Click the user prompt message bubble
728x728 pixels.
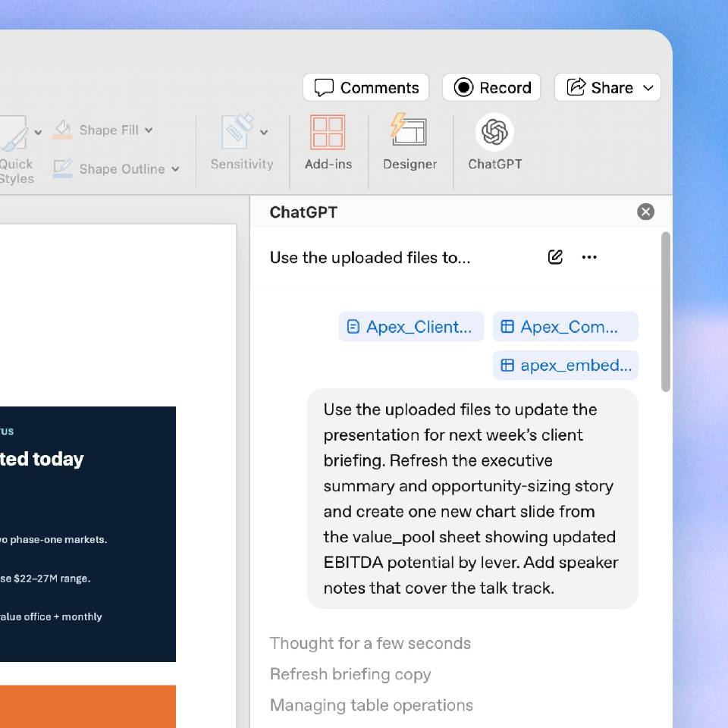[472, 499]
